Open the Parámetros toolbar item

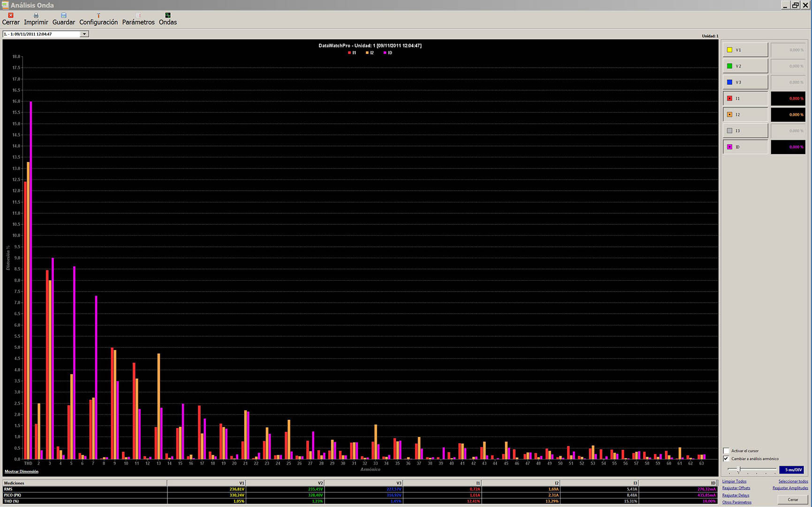tap(138, 19)
